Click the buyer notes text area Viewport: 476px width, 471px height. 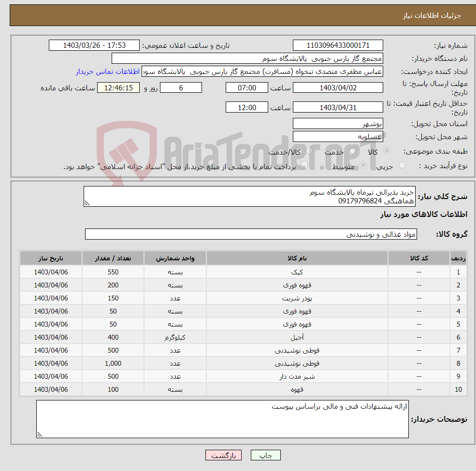click(222, 419)
